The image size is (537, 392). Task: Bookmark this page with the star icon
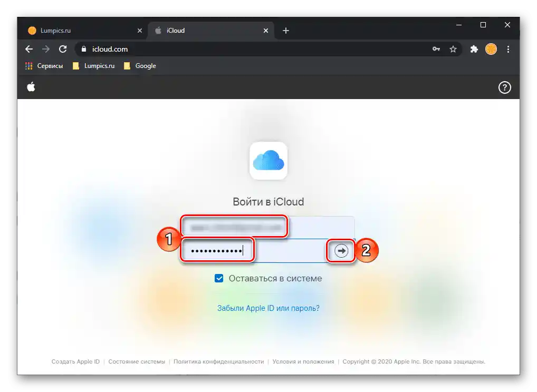(453, 49)
